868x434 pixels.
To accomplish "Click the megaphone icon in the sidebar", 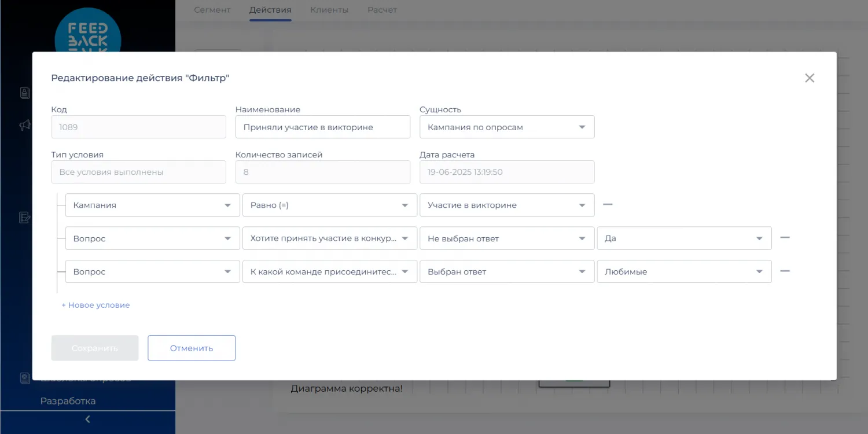I will tap(25, 125).
